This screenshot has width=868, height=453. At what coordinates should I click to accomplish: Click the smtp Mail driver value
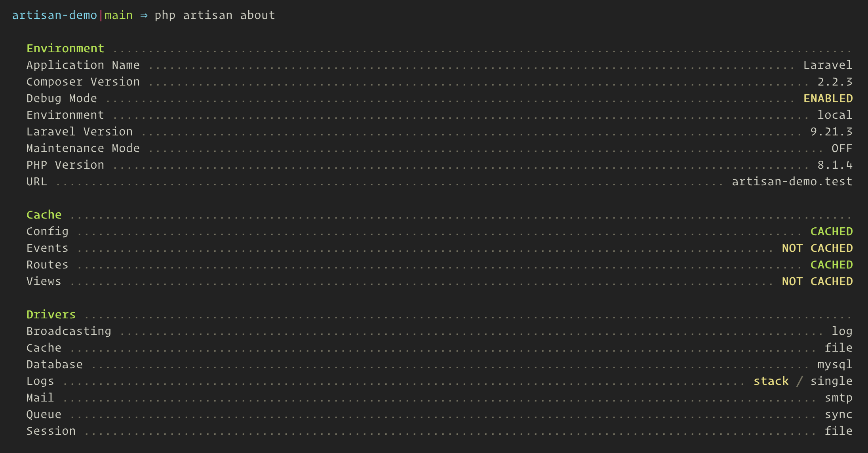point(839,398)
